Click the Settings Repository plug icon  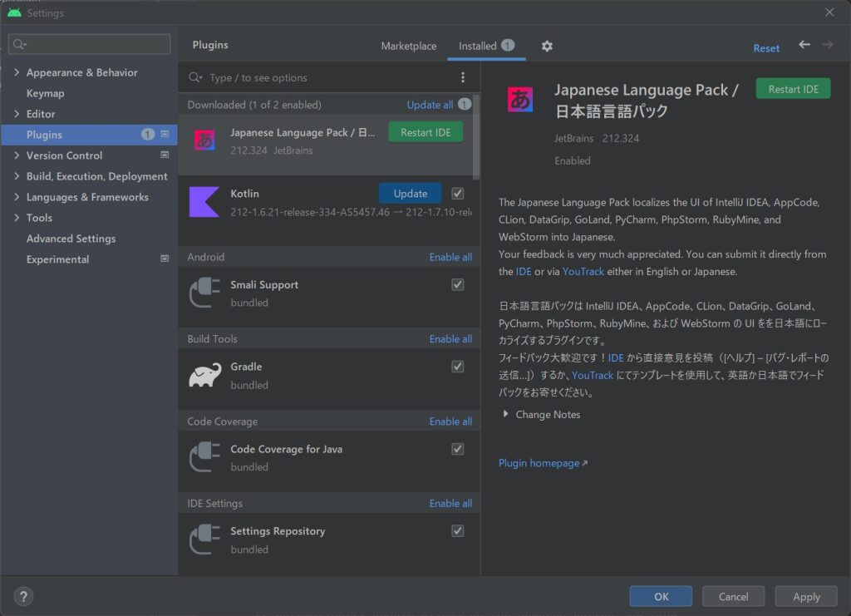pos(204,539)
